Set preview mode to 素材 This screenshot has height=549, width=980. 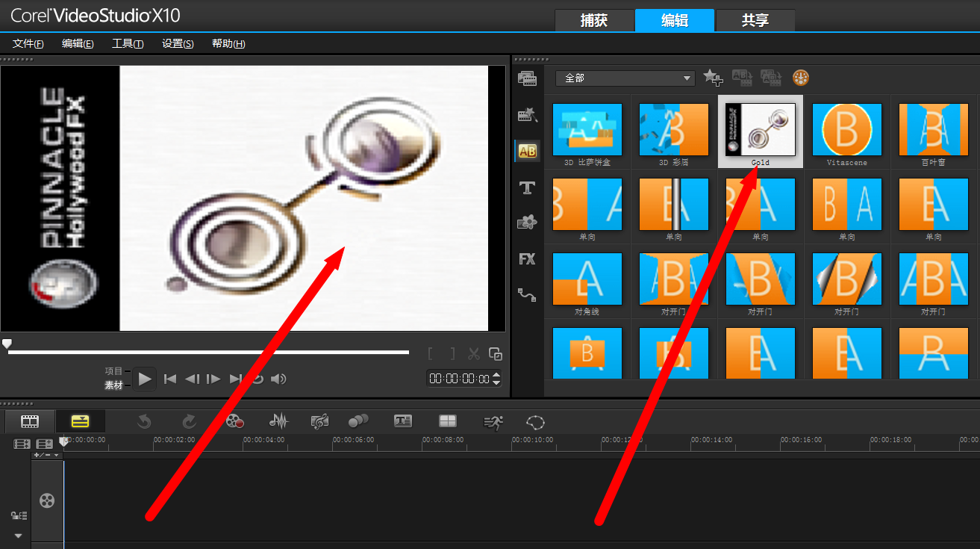pyautogui.click(x=113, y=385)
